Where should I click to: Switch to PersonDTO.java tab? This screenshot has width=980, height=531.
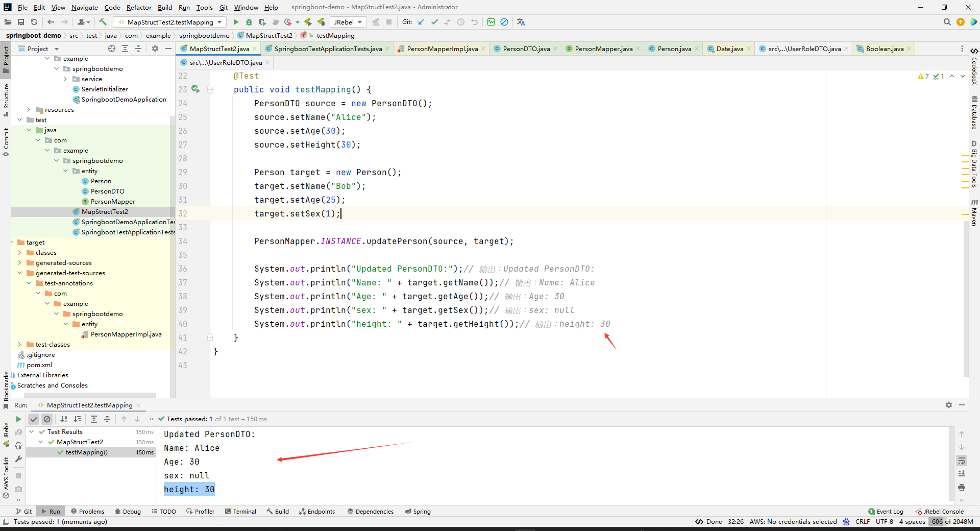point(526,49)
